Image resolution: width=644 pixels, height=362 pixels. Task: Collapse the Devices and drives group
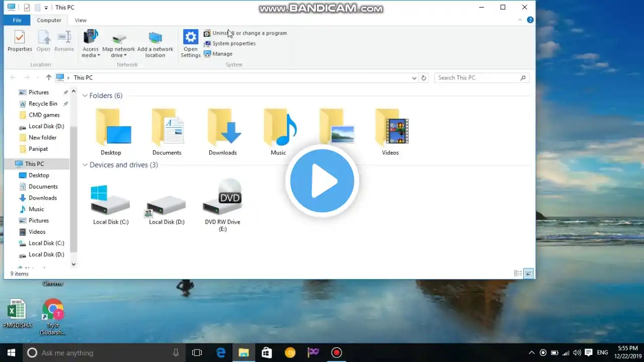[x=85, y=165]
